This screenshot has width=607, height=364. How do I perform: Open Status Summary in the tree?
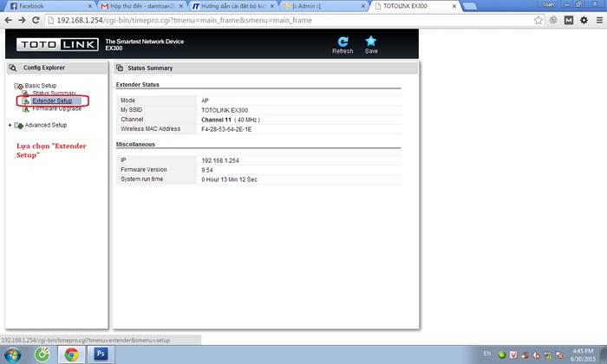(55, 93)
